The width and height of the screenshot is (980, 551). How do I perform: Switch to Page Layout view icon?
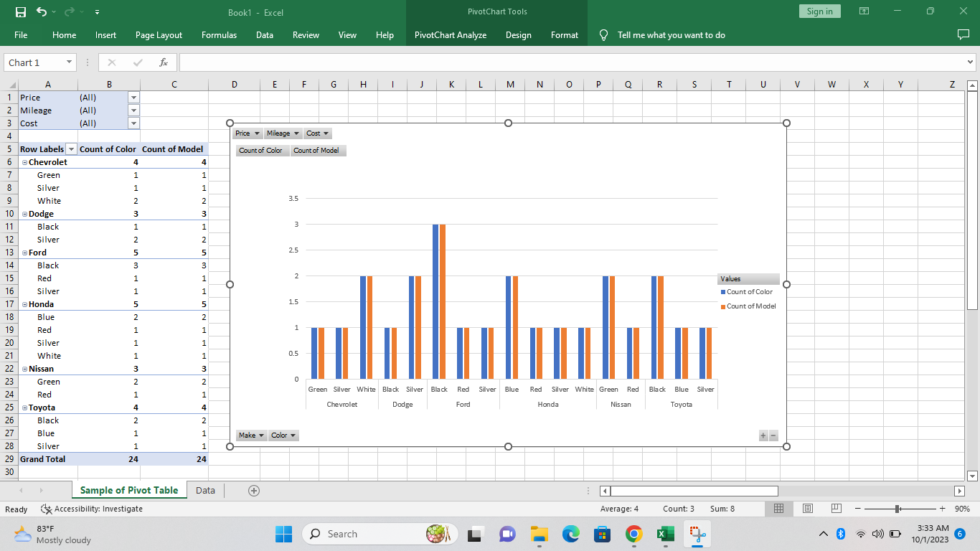pyautogui.click(x=807, y=509)
